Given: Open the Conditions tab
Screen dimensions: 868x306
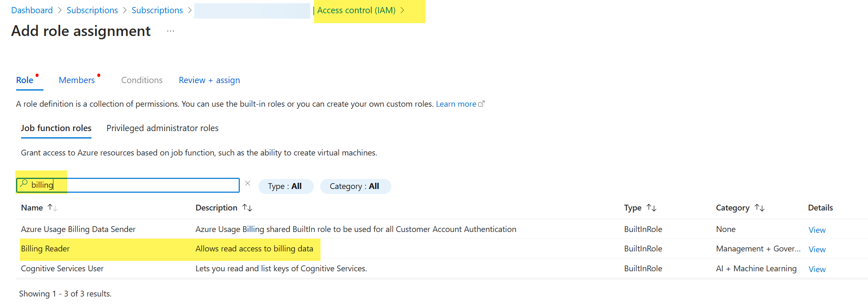Looking at the screenshot, I should click(142, 80).
